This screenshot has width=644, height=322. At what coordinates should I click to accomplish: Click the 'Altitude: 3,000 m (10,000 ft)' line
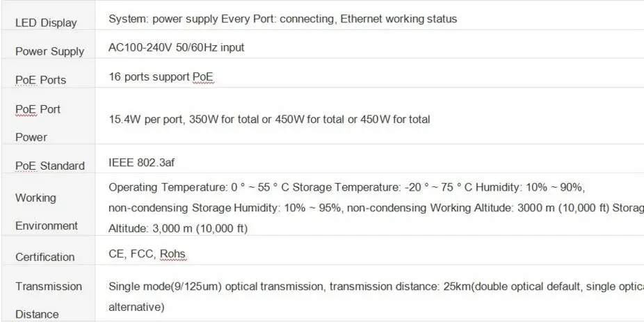point(178,228)
